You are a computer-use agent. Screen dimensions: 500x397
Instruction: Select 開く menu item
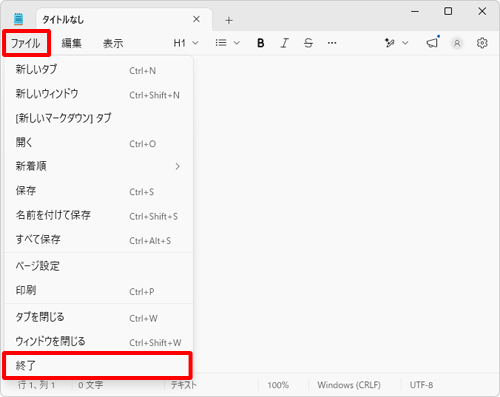click(99, 143)
